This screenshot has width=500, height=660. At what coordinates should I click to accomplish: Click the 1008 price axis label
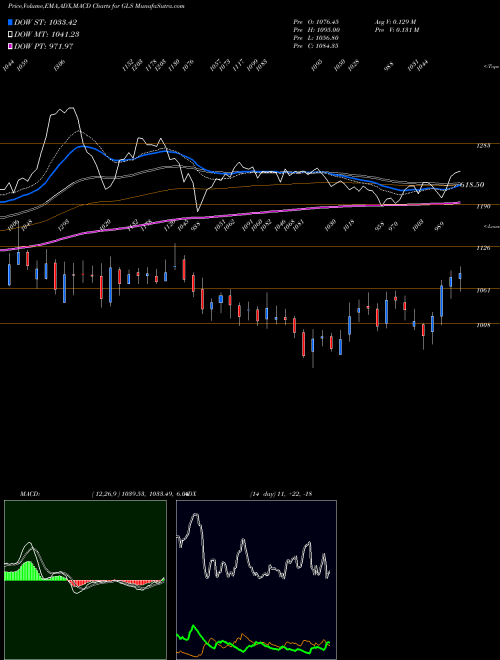[483, 325]
